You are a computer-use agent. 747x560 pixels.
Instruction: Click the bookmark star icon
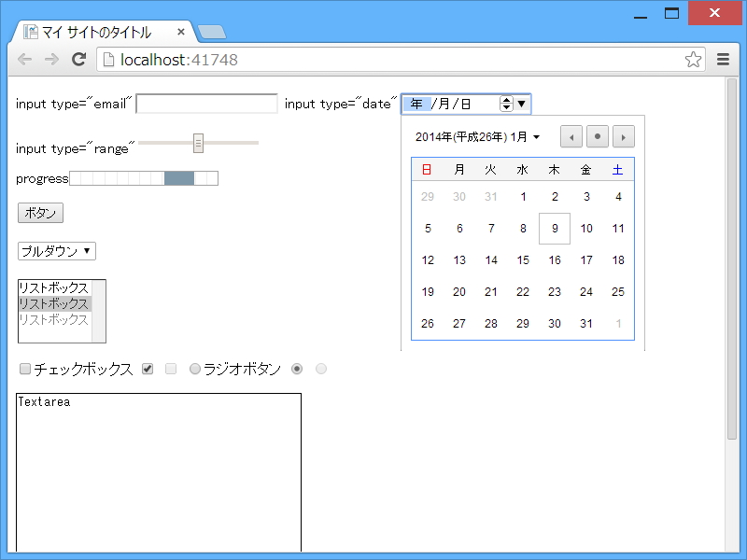[693, 59]
